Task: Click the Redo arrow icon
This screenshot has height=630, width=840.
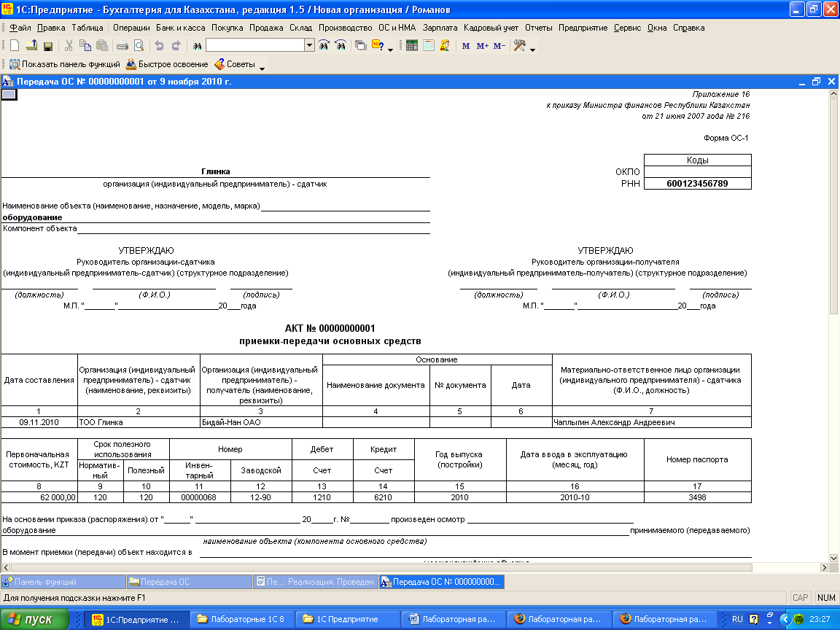Action: (x=176, y=46)
